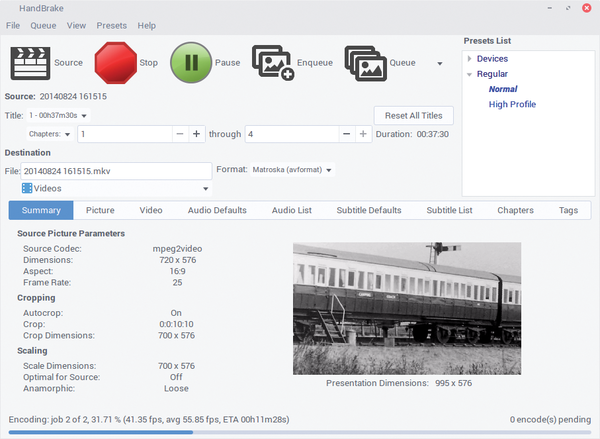
Task: Expand the Devices presets group
Action: [x=470, y=59]
